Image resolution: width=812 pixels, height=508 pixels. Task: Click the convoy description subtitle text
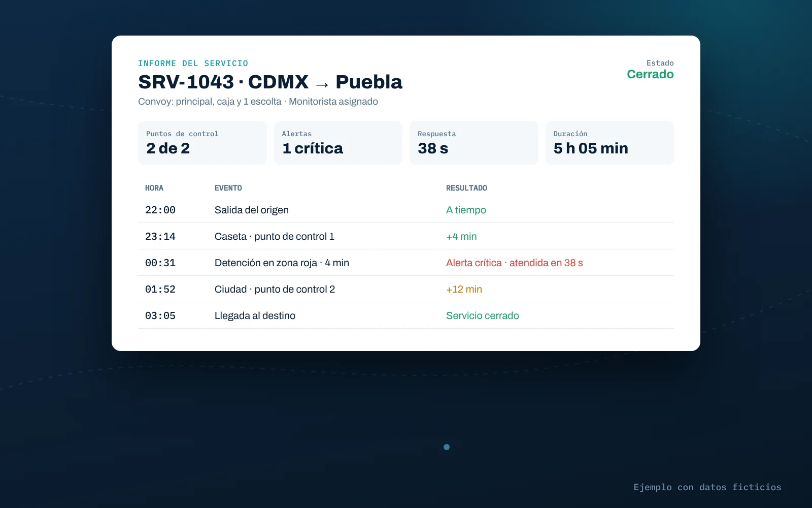258,102
